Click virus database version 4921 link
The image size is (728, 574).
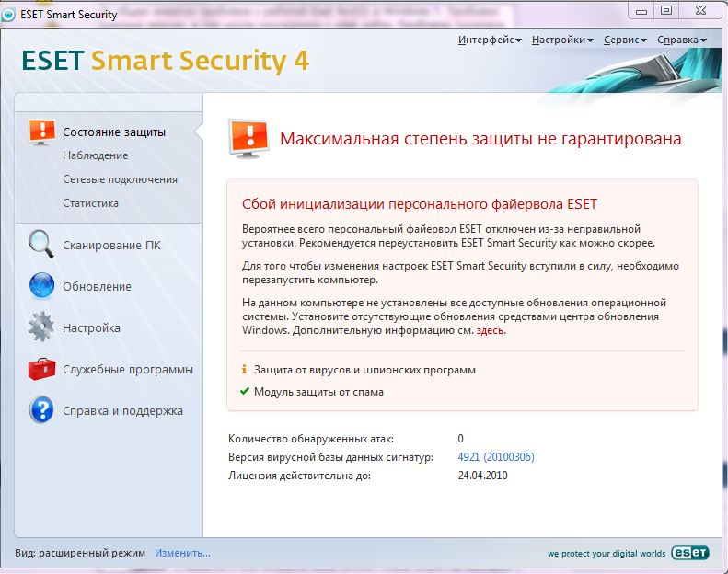[x=496, y=457]
